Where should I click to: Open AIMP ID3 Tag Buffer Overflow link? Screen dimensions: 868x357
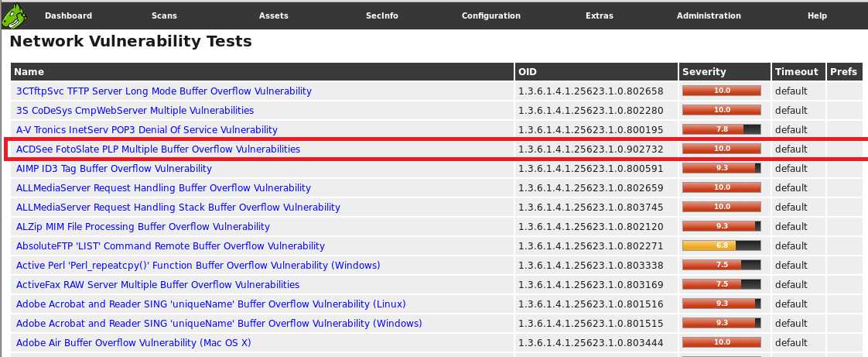click(114, 169)
